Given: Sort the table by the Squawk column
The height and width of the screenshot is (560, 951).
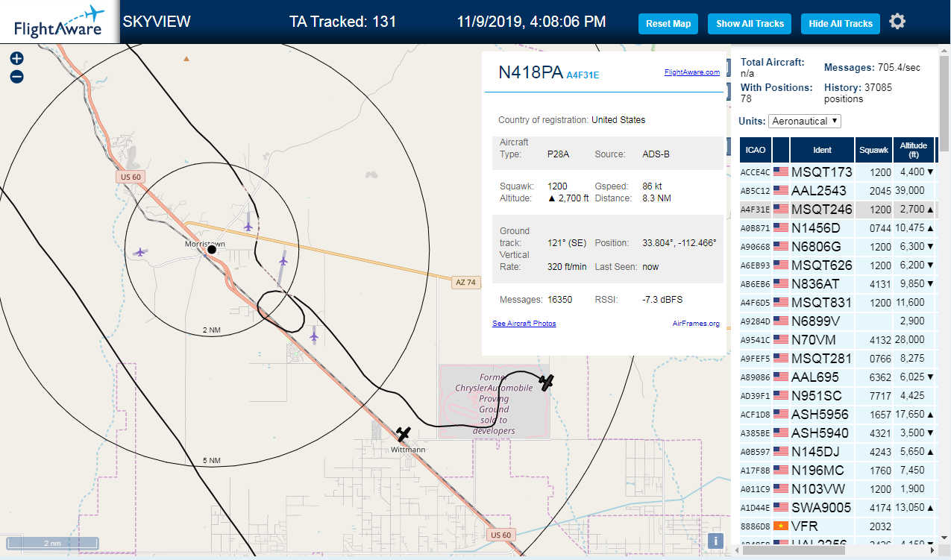Looking at the screenshot, I should tap(874, 150).
